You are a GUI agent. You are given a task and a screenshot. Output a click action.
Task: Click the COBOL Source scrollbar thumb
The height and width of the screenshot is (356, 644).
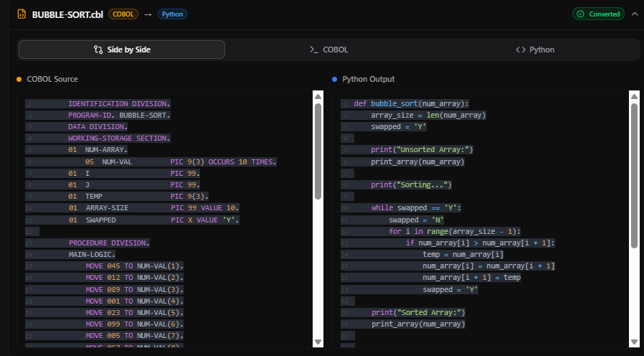click(x=318, y=151)
